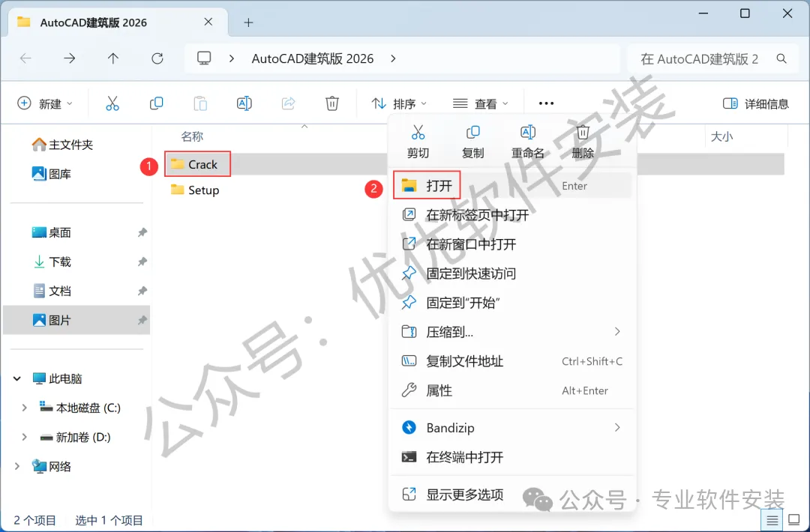Open 主文件夹 in the sidebar
810x532 pixels.
tap(62, 145)
